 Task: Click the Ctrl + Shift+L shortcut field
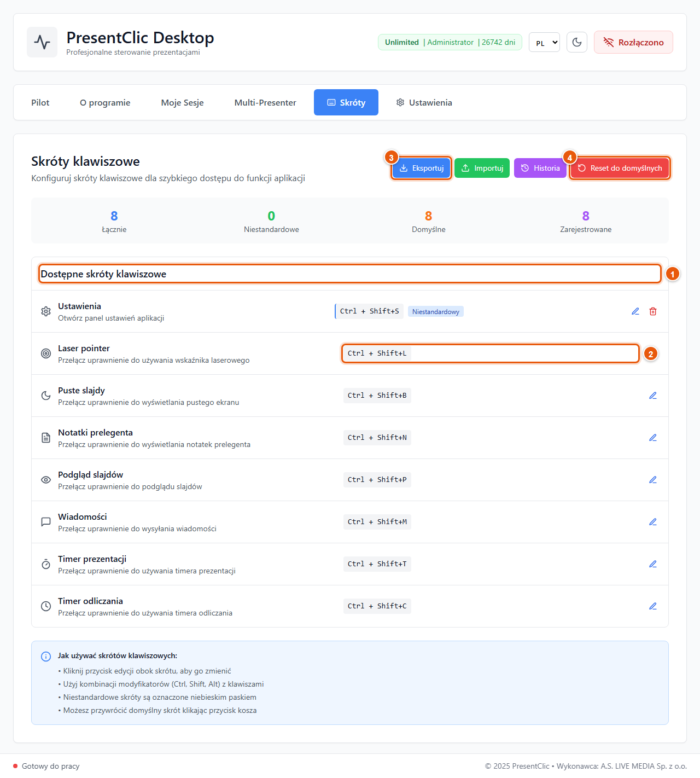click(490, 353)
